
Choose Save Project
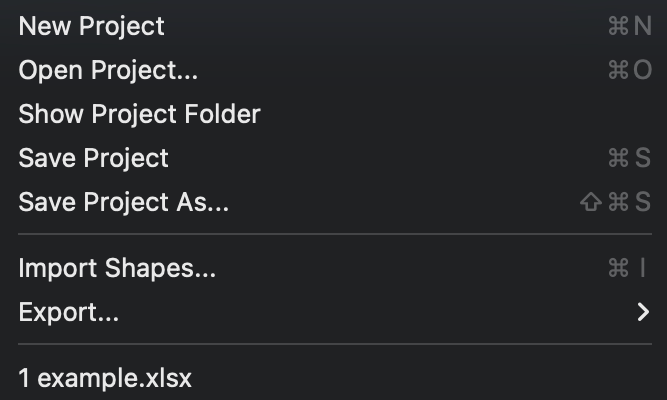(x=334, y=158)
